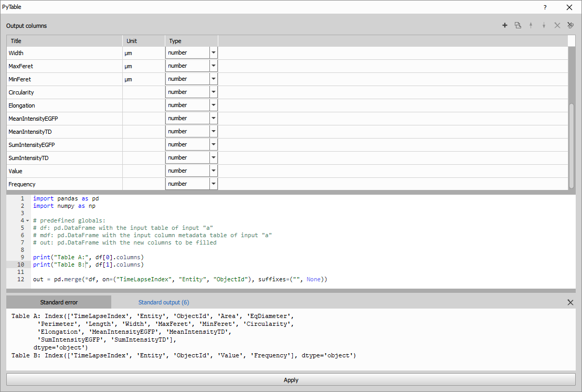Open the Frequency type dropdown
The image size is (582, 392).
click(213, 183)
